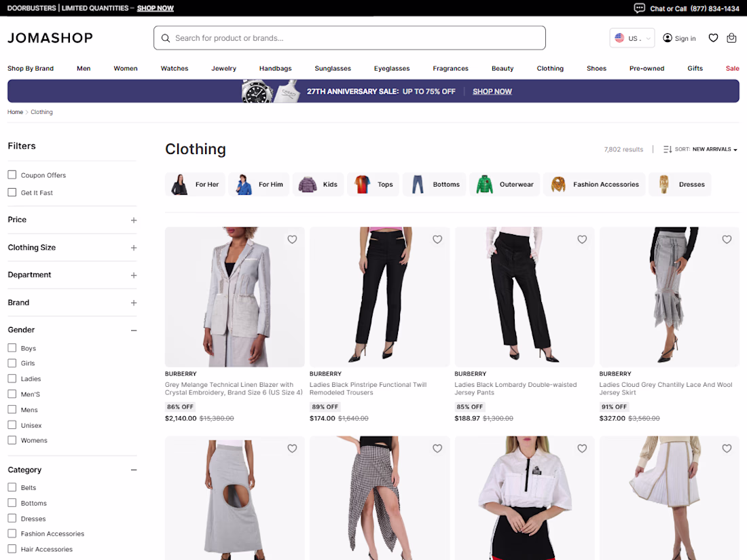Favorite the white zip shirt product
This screenshot has height=560, width=747.
point(582,449)
